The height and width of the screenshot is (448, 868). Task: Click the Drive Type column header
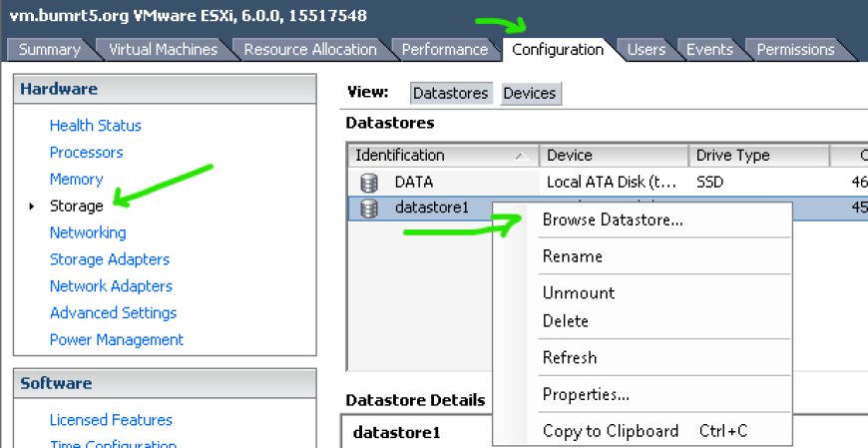click(759, 156)
